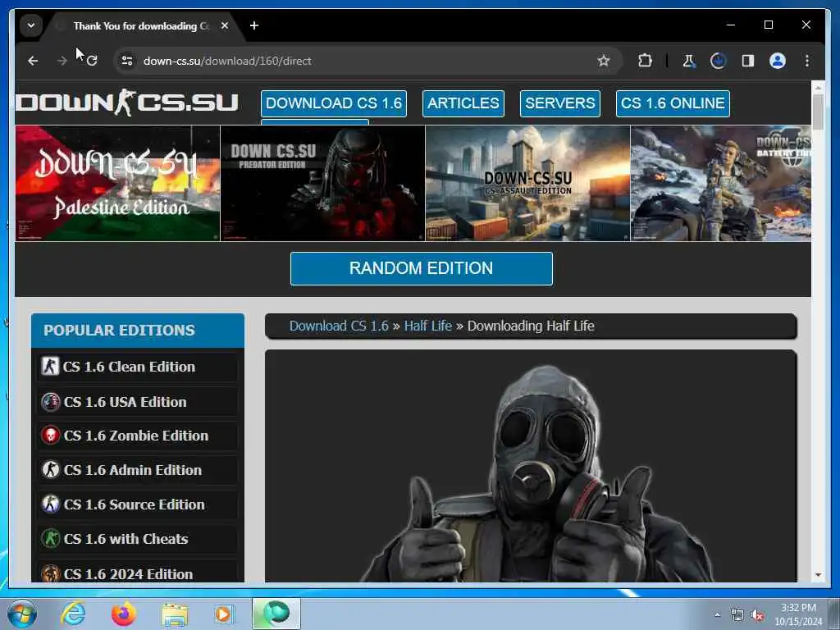This screenshot has width=840, height=630.
Task: Show hidden system tray icons
Action: [x=717, y=615]
